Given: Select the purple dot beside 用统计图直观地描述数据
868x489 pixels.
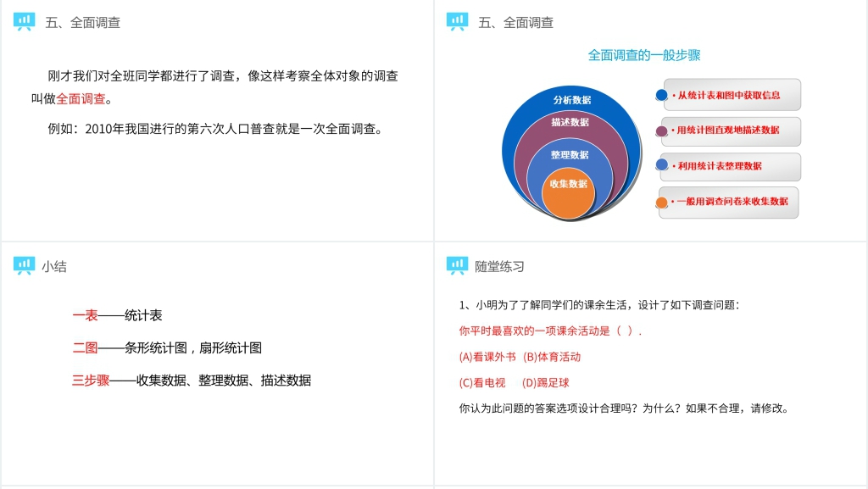Looking at the screenshot, I should (x=661, y=131).
